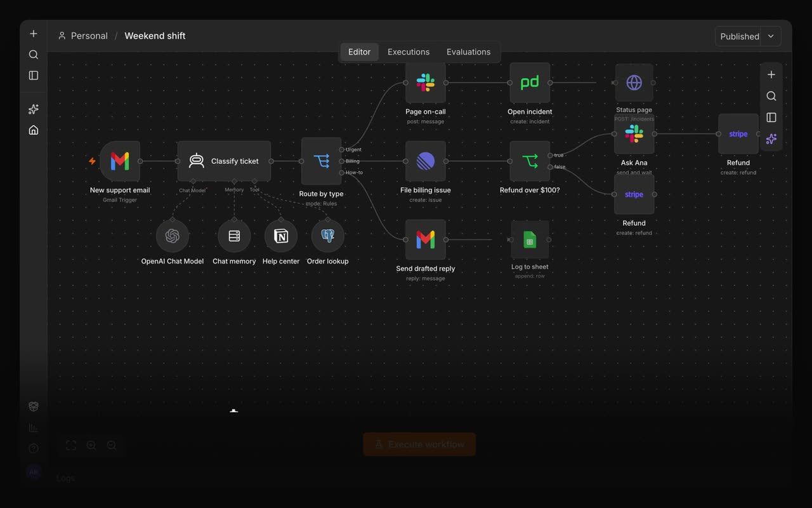Select the Order lookup Postgres node

coord(328,236)
